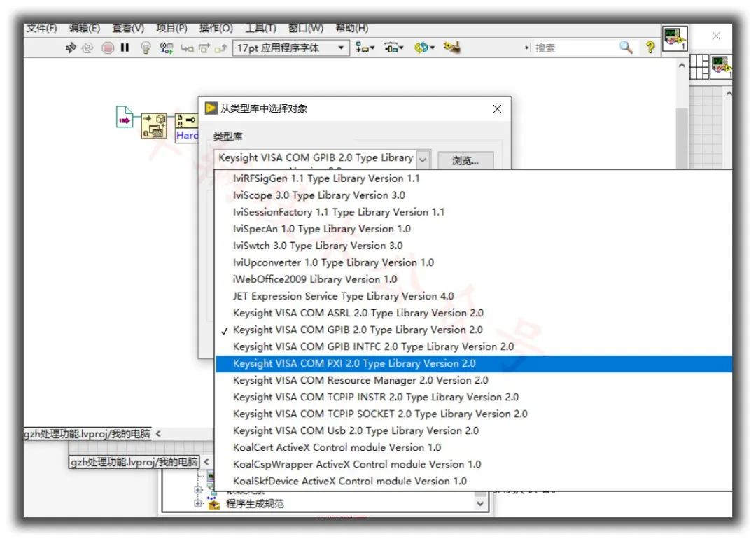The width and height of the screenshot is (756, 541).
Task: Select IviSwtch 3.0 Type Library Version 3.0
Action: (x=473, y=246)
